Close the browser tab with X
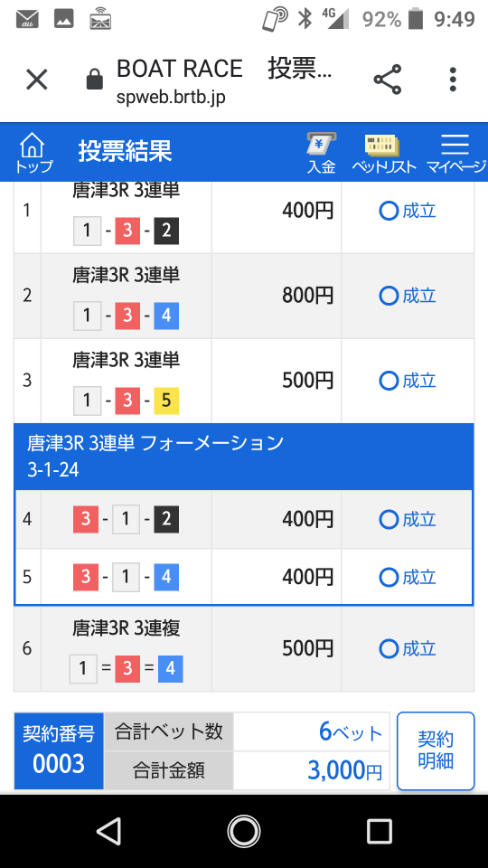This screenshot has width=488, height=868. coord(37,80)
